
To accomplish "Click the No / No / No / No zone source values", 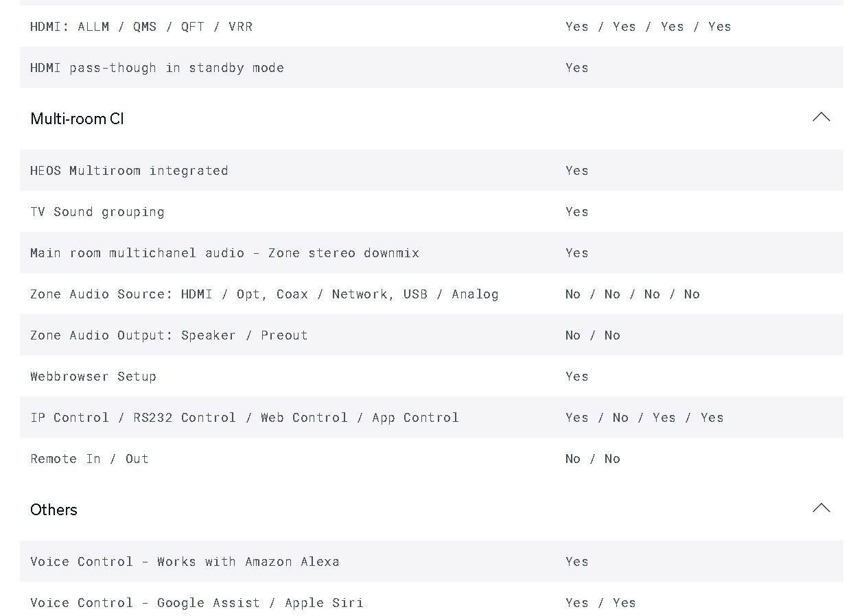I will [633, 294].
